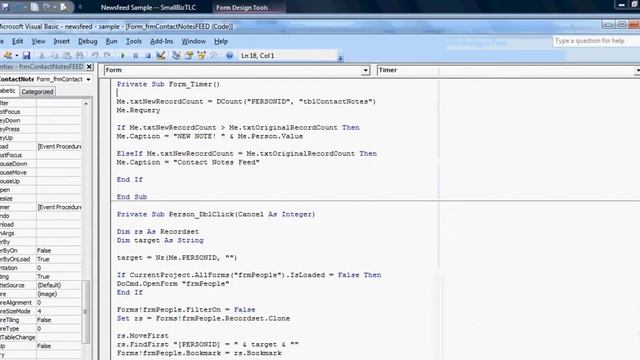Click the Dim target As String line
This screenshot has width=640, height=360.
pyautogui.click(x=160, y=240)
